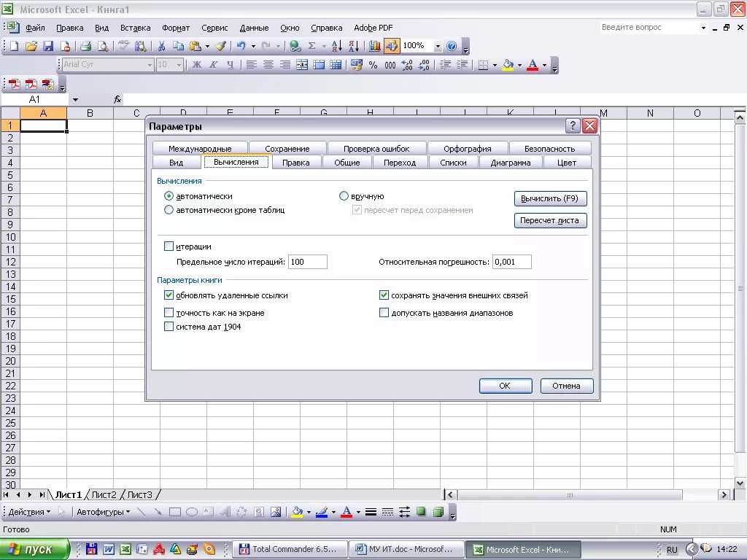Apply bold with the Ж icon
747x560 pixels.
click(197, 65)
